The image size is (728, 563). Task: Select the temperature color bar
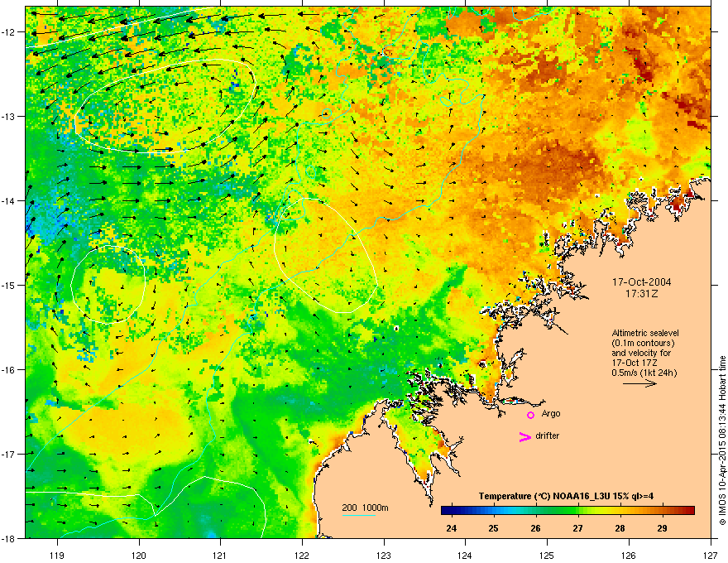pyautogui.click(x=568, y=511)
